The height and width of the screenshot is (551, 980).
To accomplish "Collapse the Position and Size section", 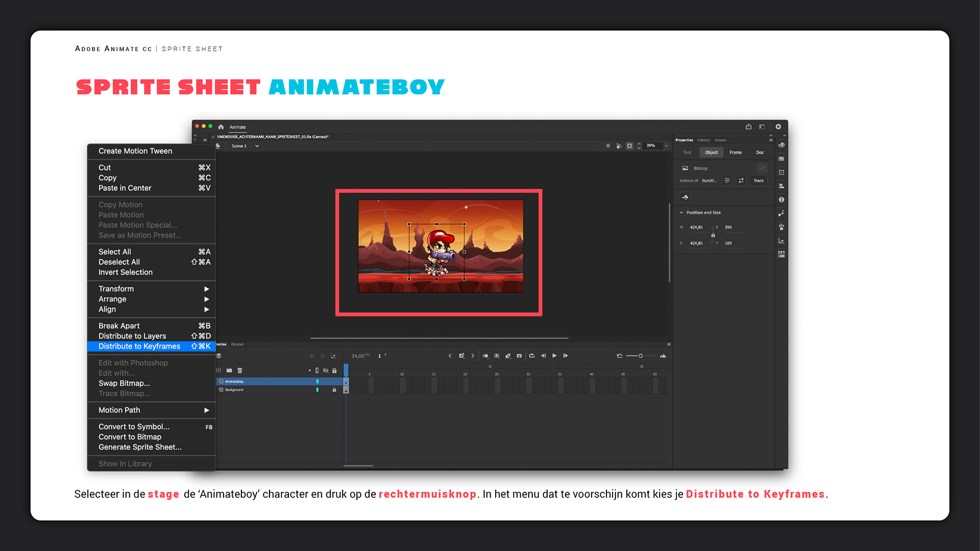I will pos(681,212).
